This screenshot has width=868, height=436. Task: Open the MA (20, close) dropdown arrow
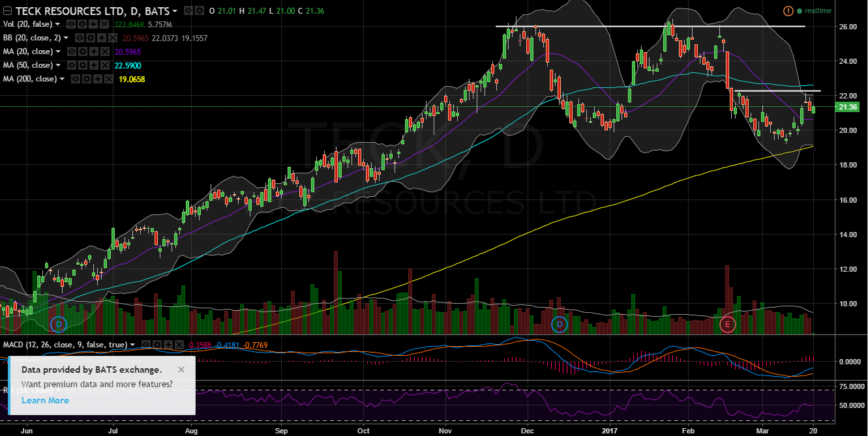[x=59, y=51]
